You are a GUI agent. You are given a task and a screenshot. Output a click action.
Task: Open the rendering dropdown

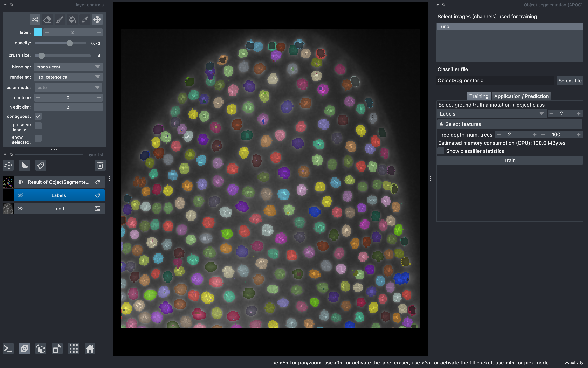[68, 77]
